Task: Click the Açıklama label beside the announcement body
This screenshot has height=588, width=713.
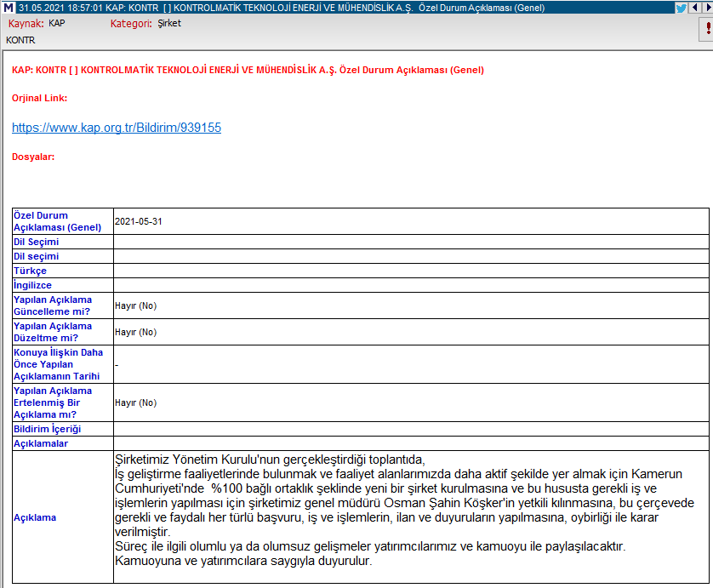Action: (x=35, y=517)
